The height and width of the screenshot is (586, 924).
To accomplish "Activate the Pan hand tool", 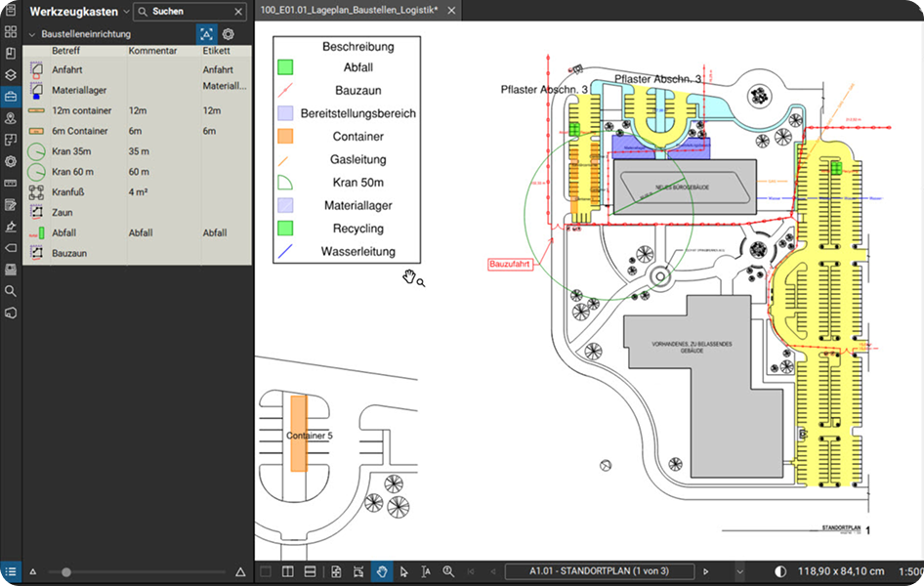I will pos(382,571).
